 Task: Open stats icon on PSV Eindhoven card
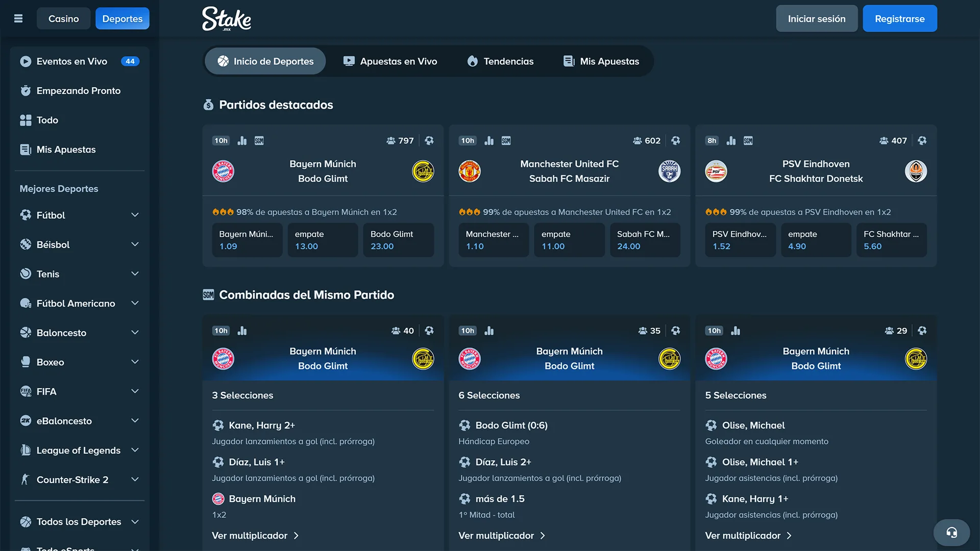pos(731,141)
